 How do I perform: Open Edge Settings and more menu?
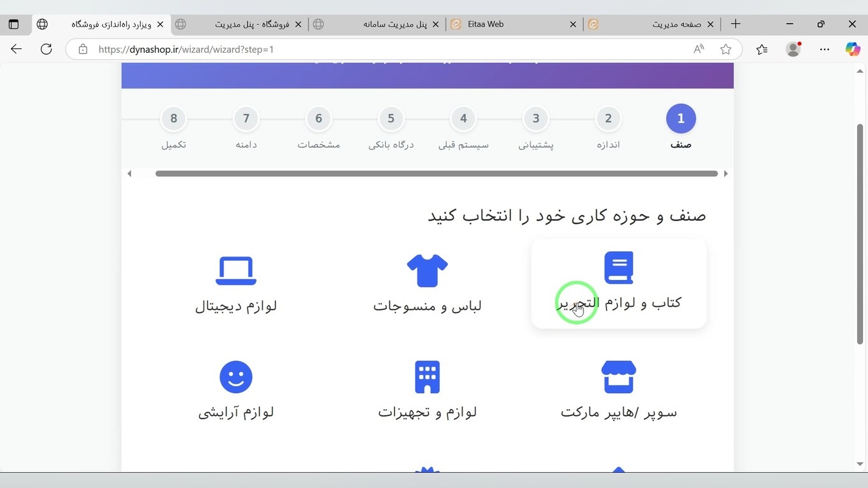point(825,49)
